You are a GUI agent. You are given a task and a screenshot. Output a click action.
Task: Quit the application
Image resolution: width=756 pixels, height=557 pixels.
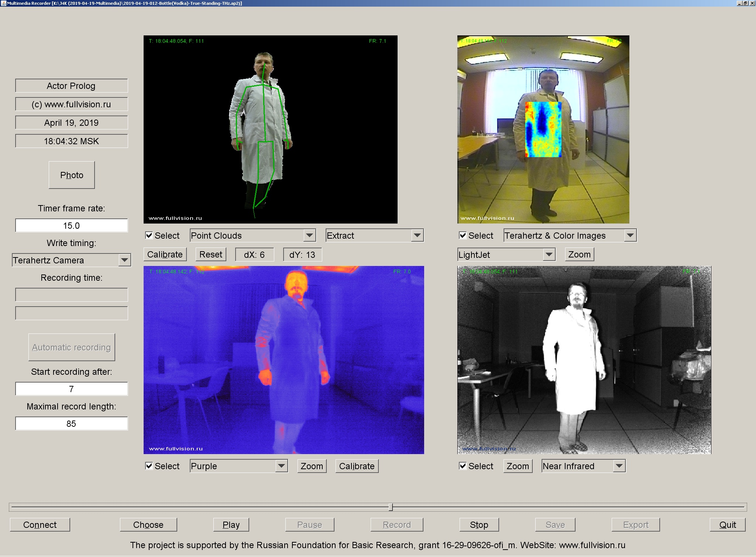coord(726,525)
